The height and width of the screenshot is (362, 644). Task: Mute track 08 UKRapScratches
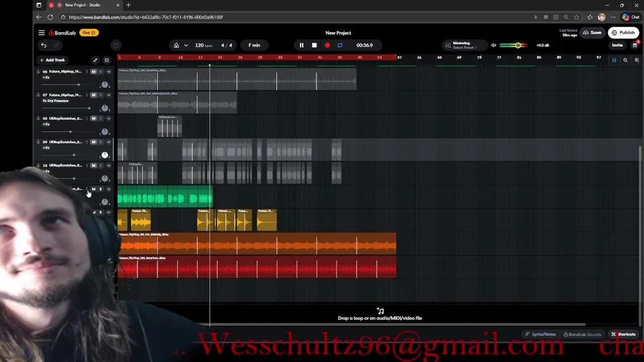click(93, 119)
